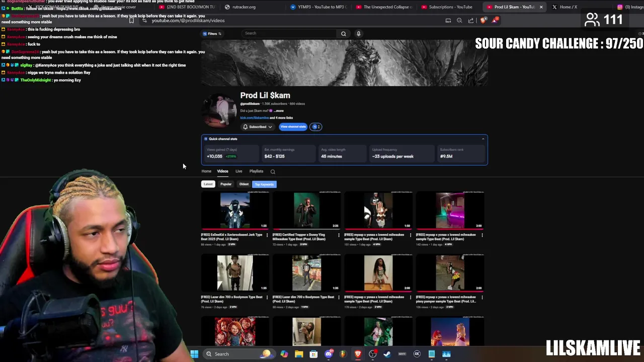
Task: Open Steam from the taskbar
Action: [x=387, y=354]
